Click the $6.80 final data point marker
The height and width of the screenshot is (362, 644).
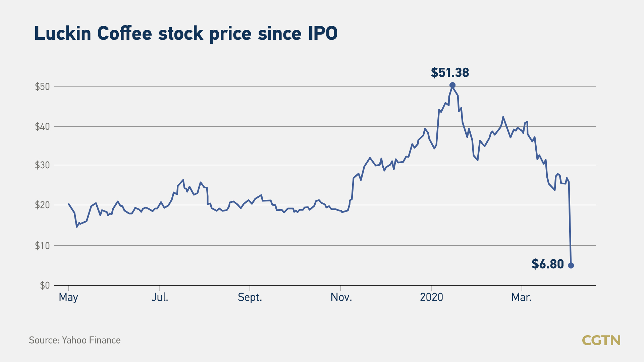tap(571, 265)
